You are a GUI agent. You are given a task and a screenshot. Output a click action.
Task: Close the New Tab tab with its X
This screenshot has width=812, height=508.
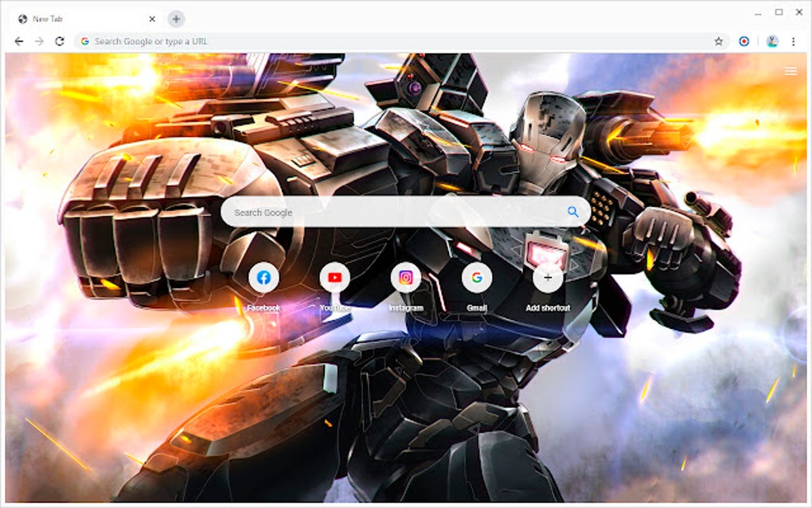(151, 18)
